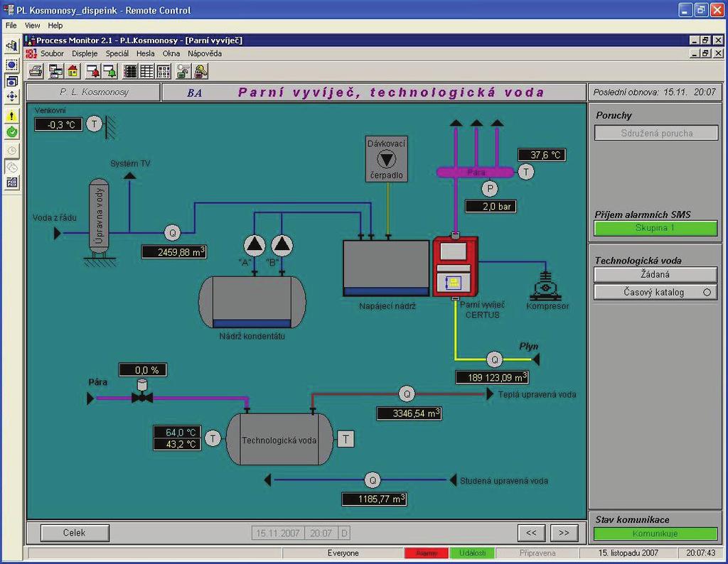Open the Displeje menu

[85, 54]
